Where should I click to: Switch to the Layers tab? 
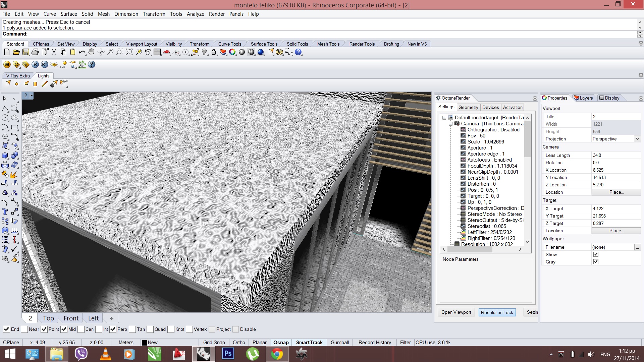click(x=583, y=98)
